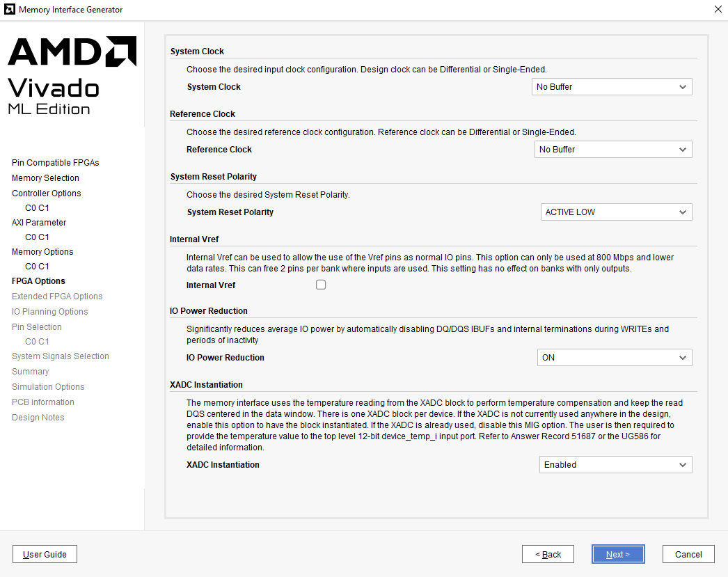728x577 pixels.
Task: Select C0 C1 under AXI Parameter
Action: tap(37, 237)
